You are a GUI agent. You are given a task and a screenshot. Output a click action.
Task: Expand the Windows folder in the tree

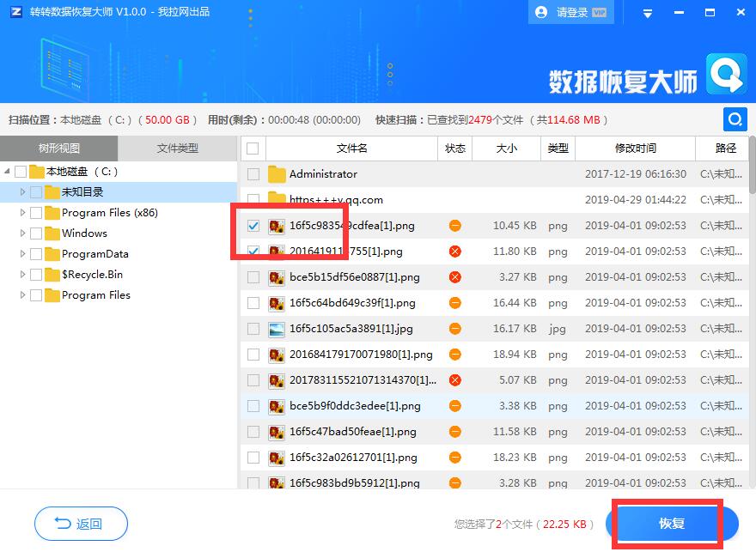point(21,233)
